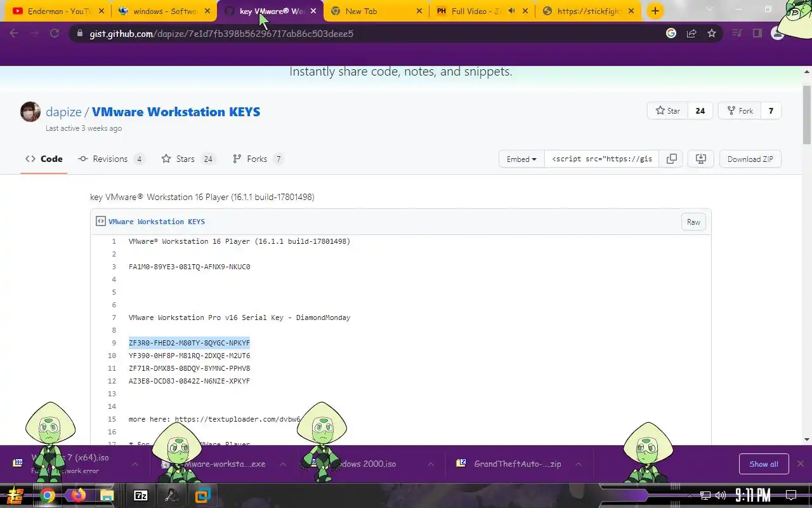Click the VMware Workstation KEYS file name link
The width and height of the screenshot is (812, 508).
pos(157,222)
